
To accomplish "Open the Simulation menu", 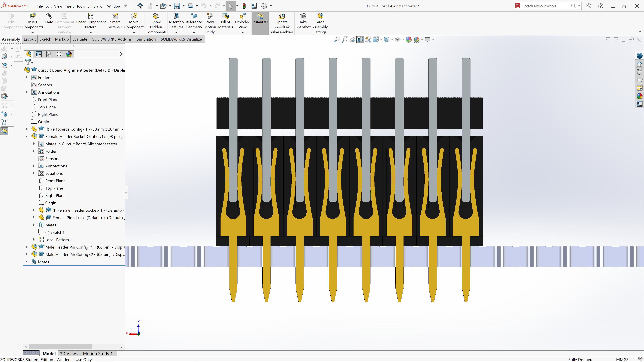I will point(96,6).
